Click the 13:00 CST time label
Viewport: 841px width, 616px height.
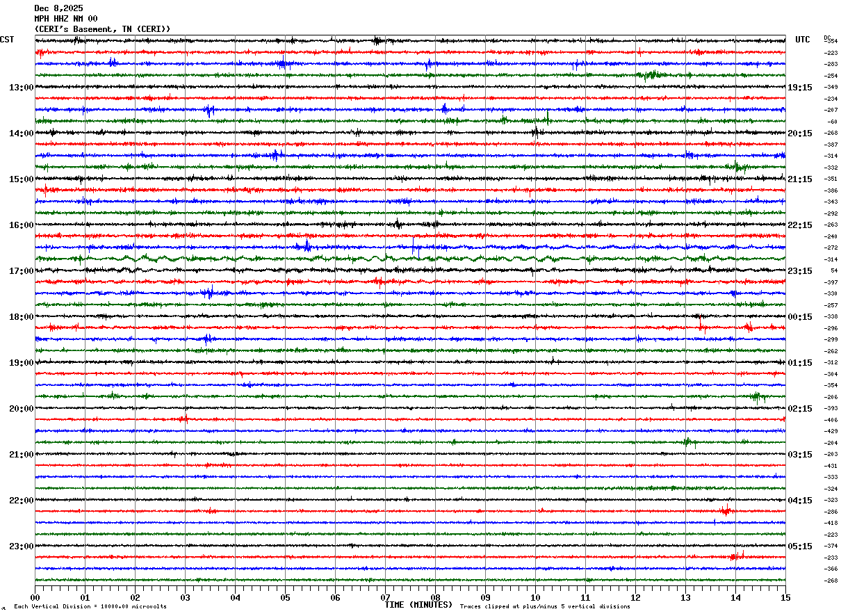coord(22,88)
